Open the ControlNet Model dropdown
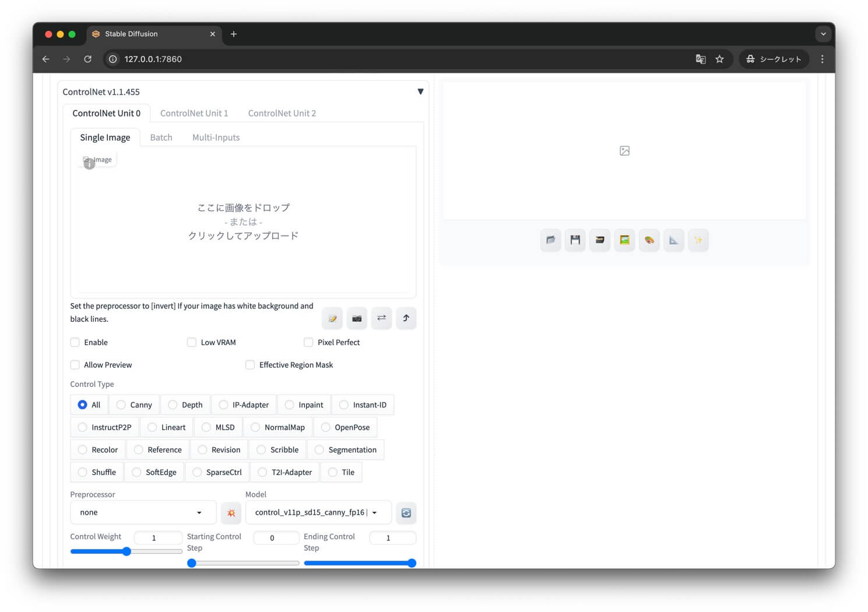Screen dimensions: 868x612 coord(318,512)
